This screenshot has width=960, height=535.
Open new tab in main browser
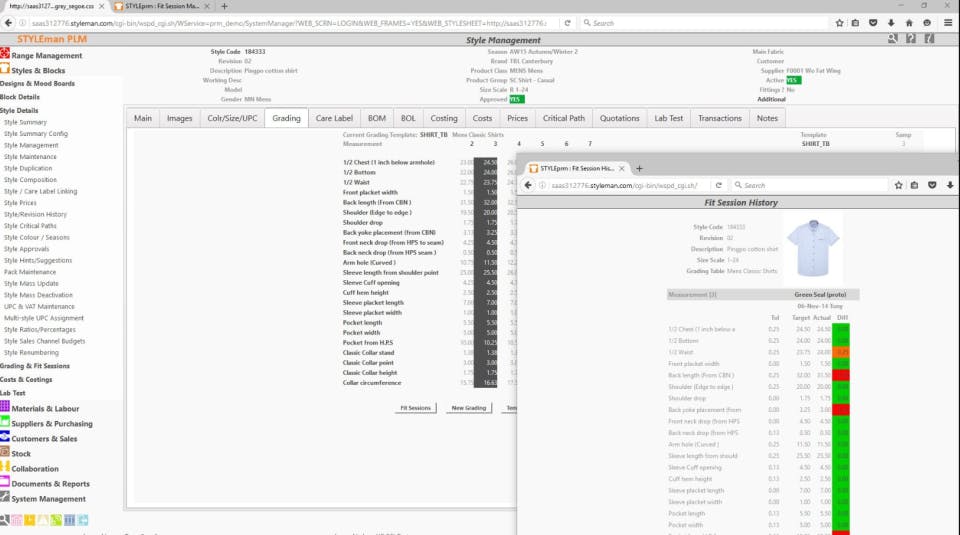224,6
